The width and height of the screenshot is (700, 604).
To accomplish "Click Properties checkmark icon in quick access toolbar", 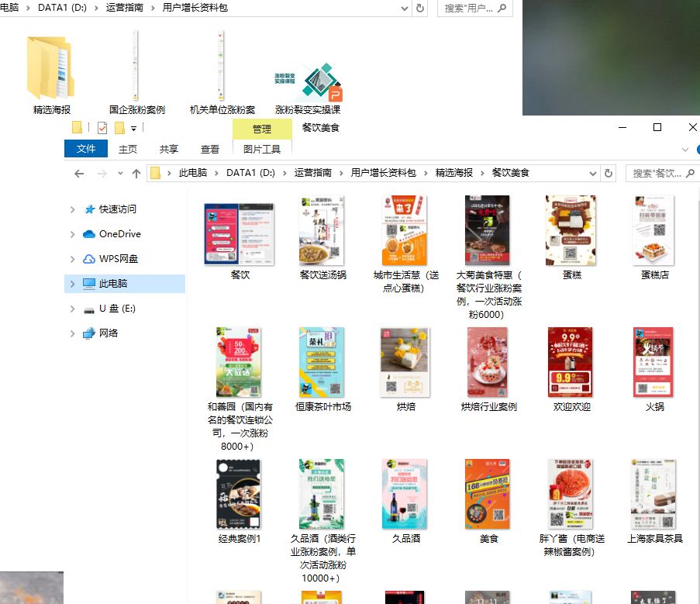I will 102,128.
